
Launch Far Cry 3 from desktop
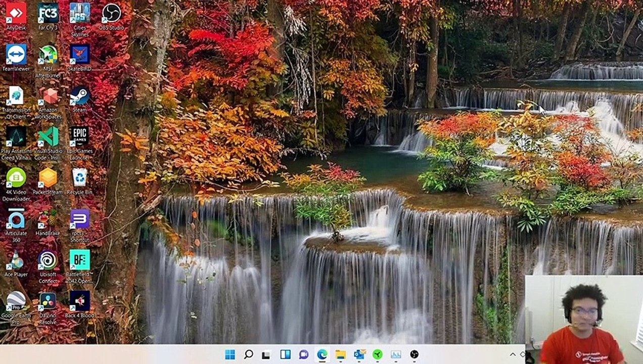coord(48,17)
